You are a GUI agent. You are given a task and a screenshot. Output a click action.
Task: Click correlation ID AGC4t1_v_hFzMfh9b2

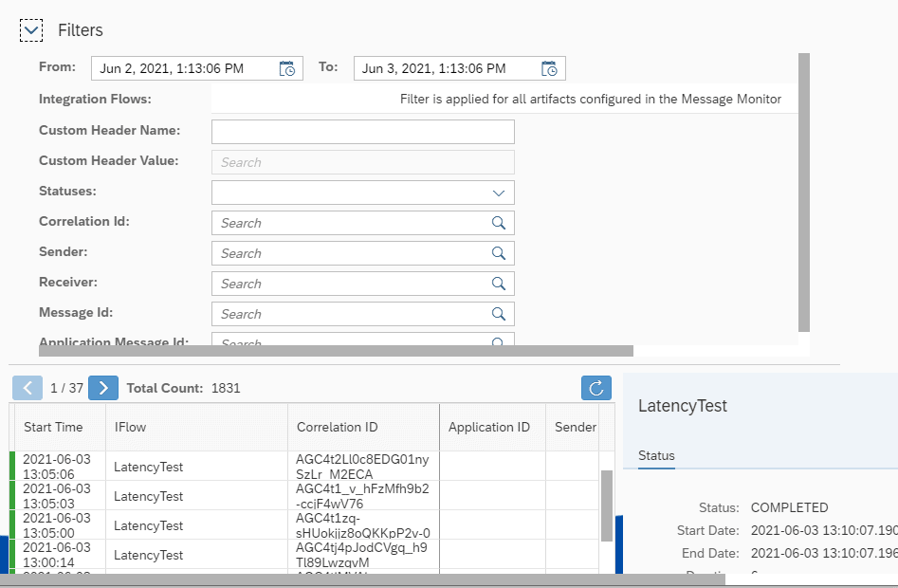pyautogui.click(x=362, y=496)
